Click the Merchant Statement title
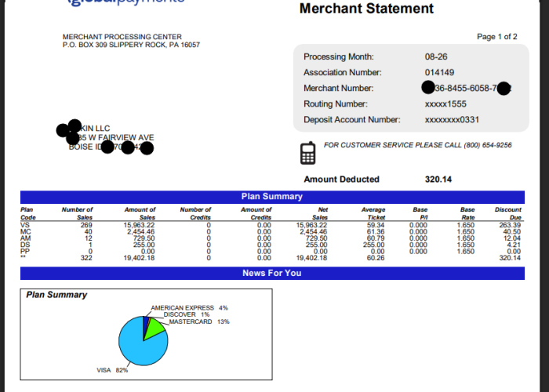Image resolution: width=549 pixels, height=392 pixels. pyautogui.click(x=366, y=9)
